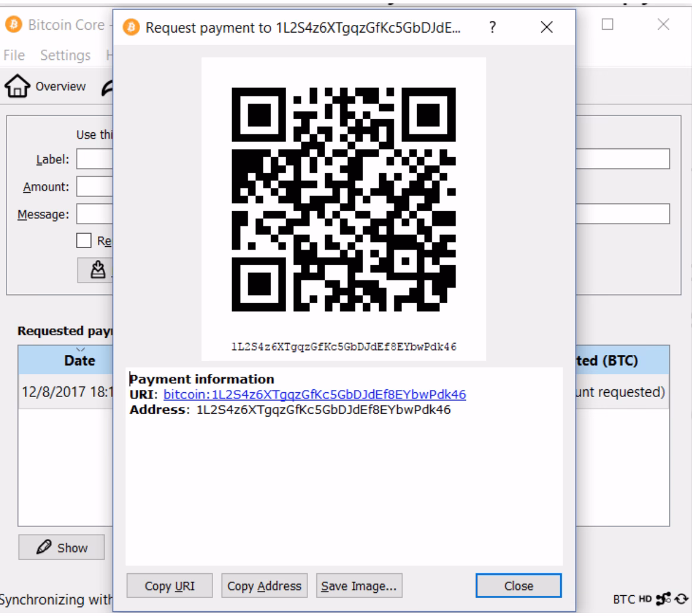Click the Synchronizing status bar text

click(56, 599)
